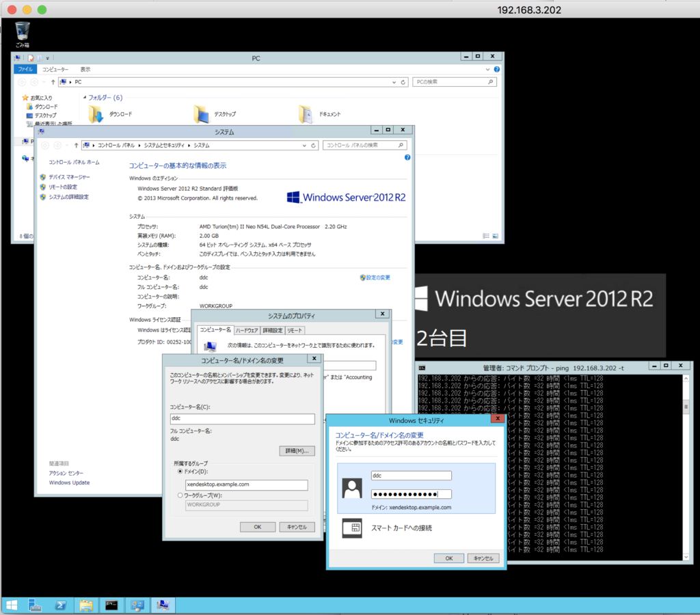Click the コントロール パネルの検索 box
This screenshot has height=615, width=700.
click(365, 146)
